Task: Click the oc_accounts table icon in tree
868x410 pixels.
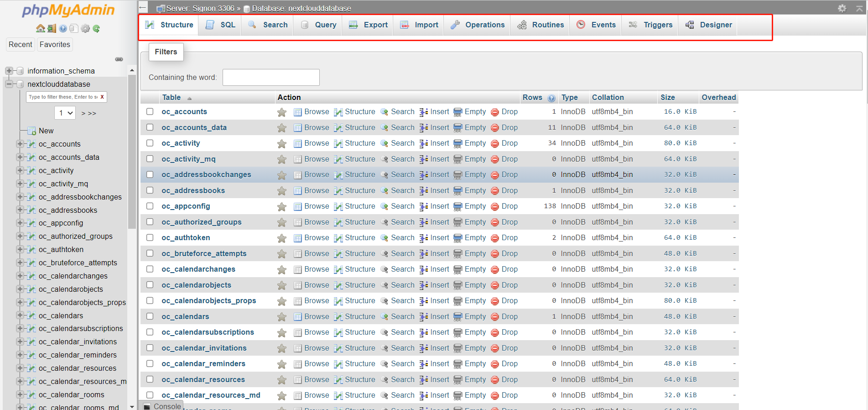Action: (31, 144)
